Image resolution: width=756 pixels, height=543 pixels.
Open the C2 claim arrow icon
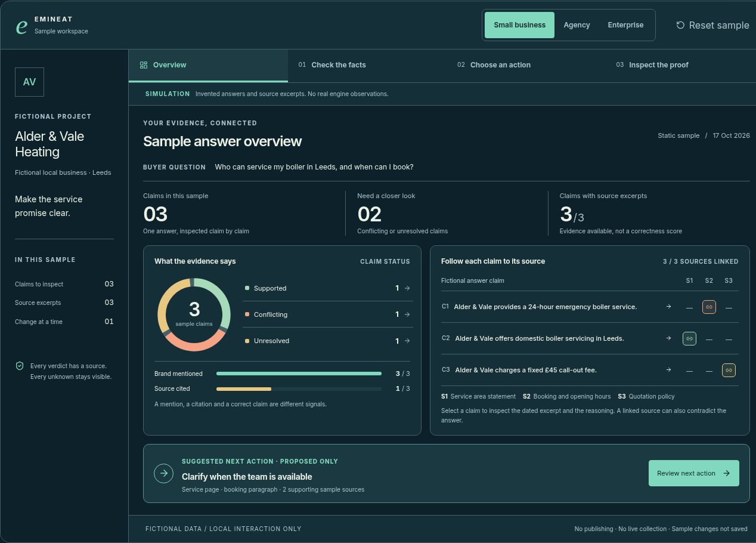(668, 338)
